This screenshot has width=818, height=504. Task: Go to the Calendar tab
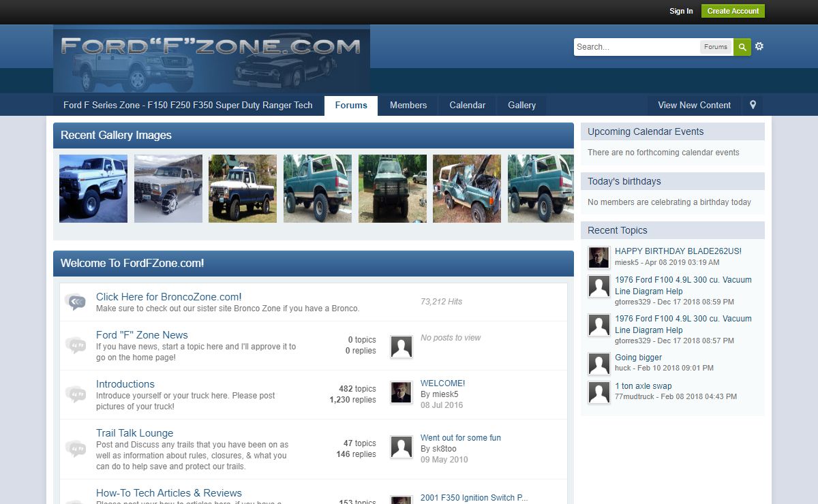pyautogui.click(x=468, y=105)
